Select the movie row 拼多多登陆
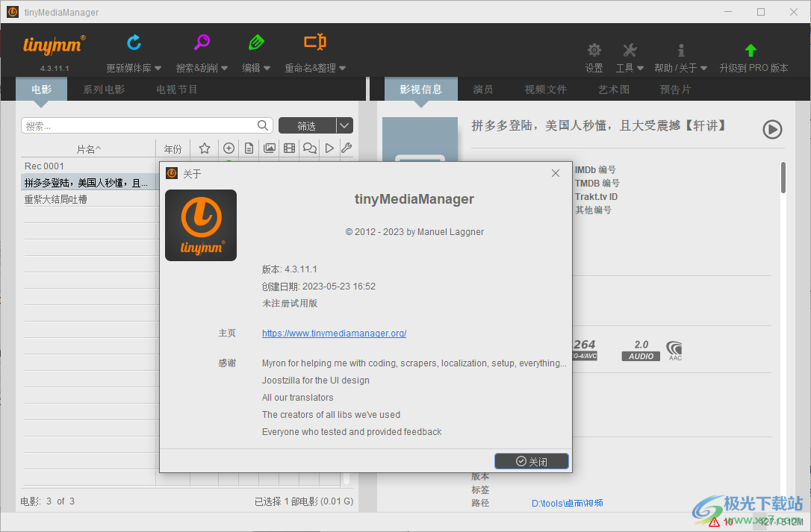 90,183
